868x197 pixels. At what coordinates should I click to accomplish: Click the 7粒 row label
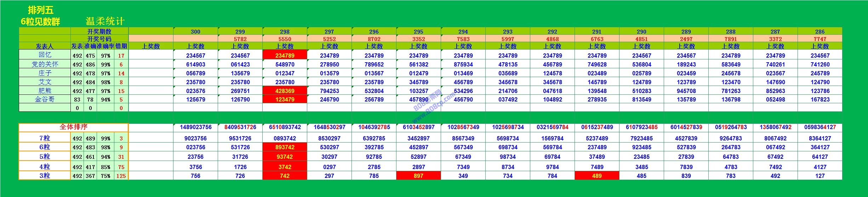[45, 138]
